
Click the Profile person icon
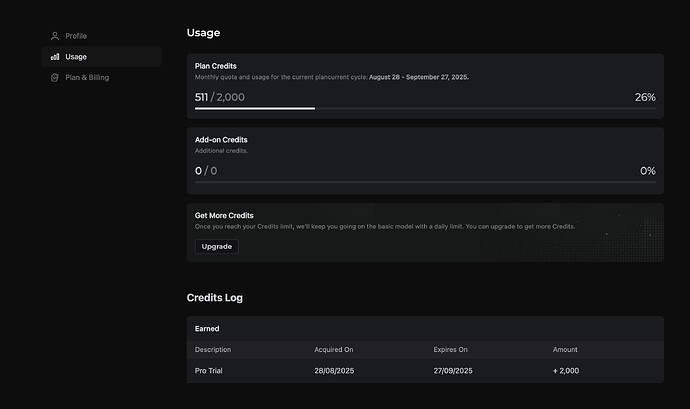55,36
